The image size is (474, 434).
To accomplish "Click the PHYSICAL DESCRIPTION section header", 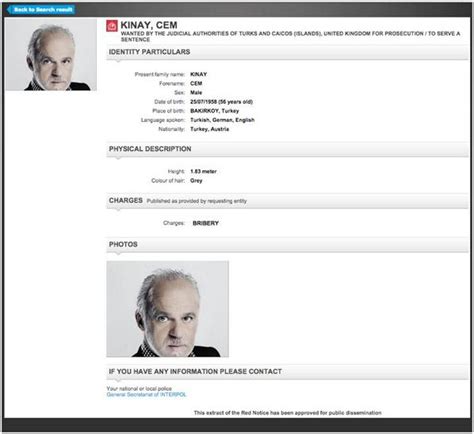I will (x=287, y=149).
